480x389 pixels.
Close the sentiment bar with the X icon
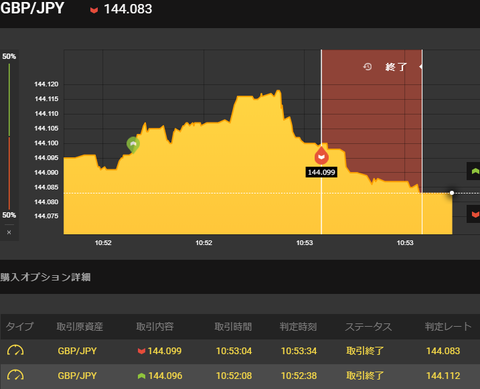tap(9, 232)
